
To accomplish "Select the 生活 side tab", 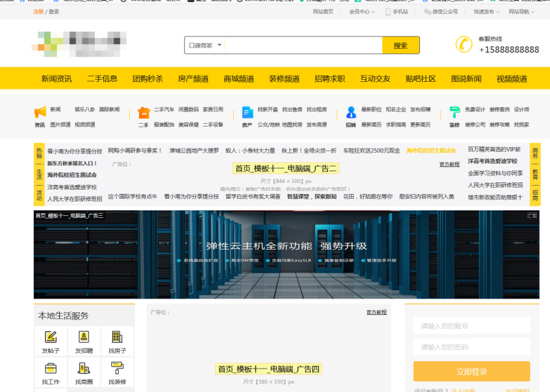I will pyautogui.click(x=39, y=175).
